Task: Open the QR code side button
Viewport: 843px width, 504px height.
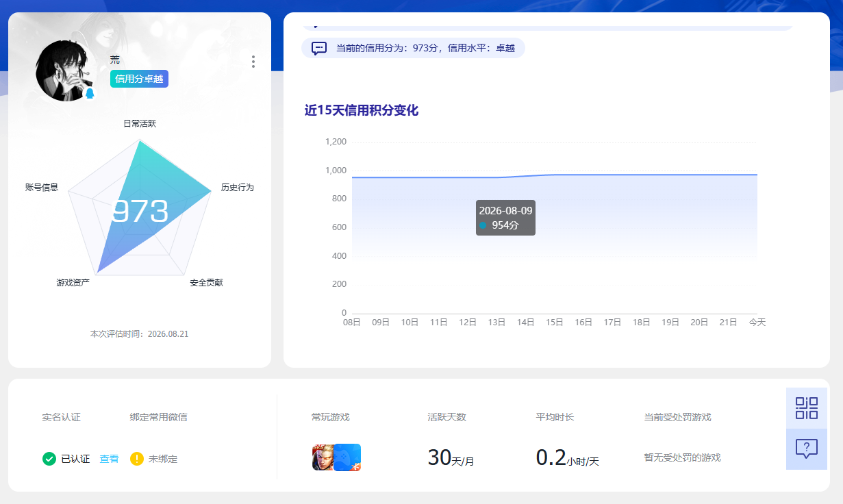Action: [807, 408]
